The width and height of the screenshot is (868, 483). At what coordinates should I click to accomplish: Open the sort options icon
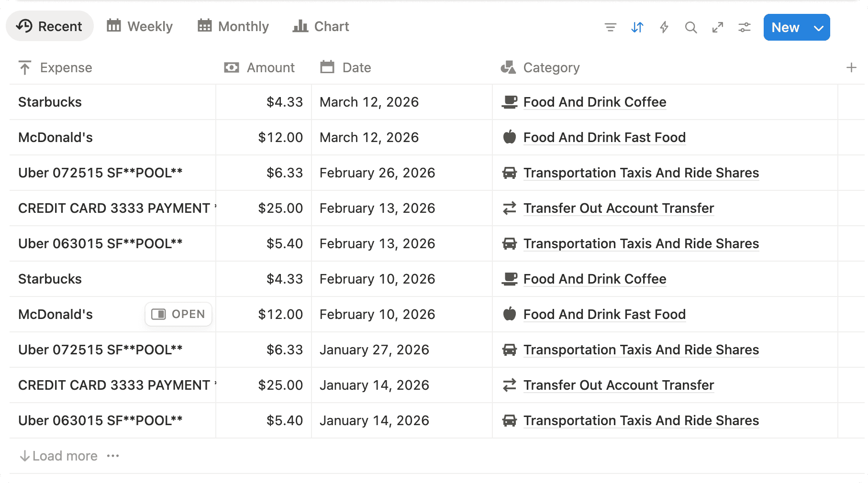point(637,27)
